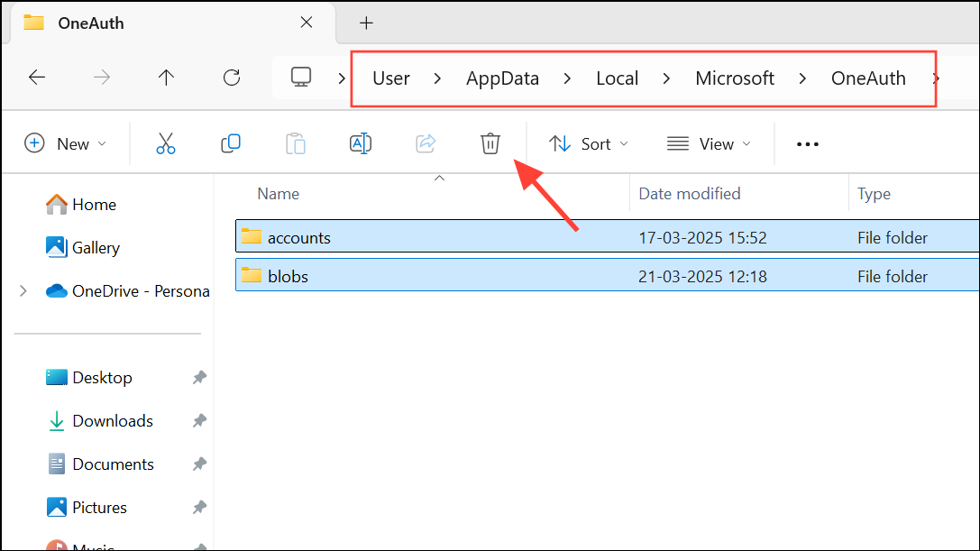Select the accounts folder
The image size is (980, 551).
tap(607, 236)
